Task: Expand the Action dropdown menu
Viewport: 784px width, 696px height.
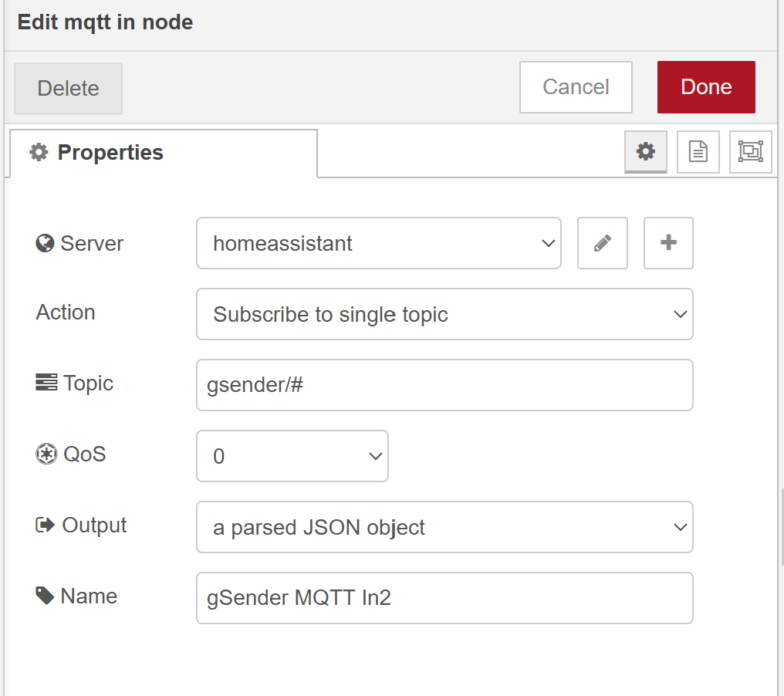Action: point(444,314)
